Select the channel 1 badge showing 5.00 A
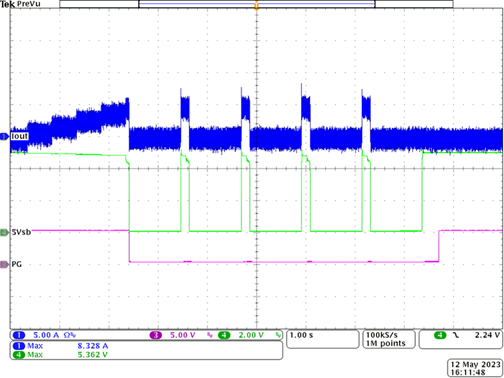504x378 pixels. (x=19, y=335)
